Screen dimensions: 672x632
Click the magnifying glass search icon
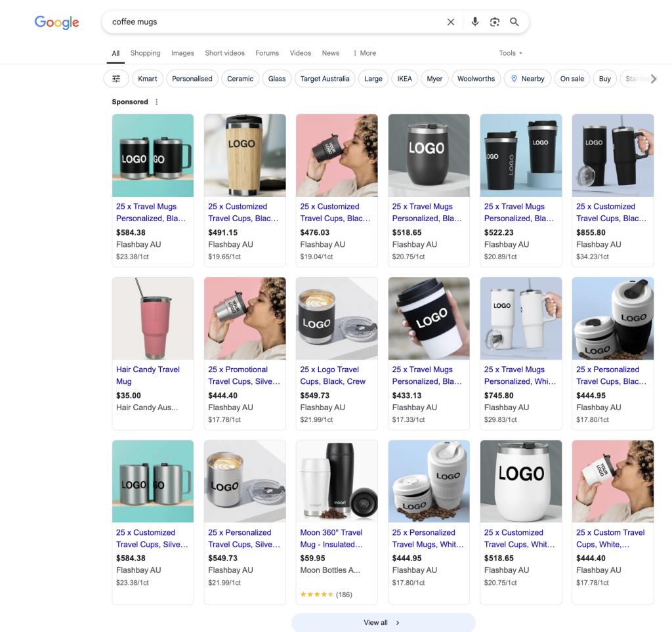click(514, 22)
